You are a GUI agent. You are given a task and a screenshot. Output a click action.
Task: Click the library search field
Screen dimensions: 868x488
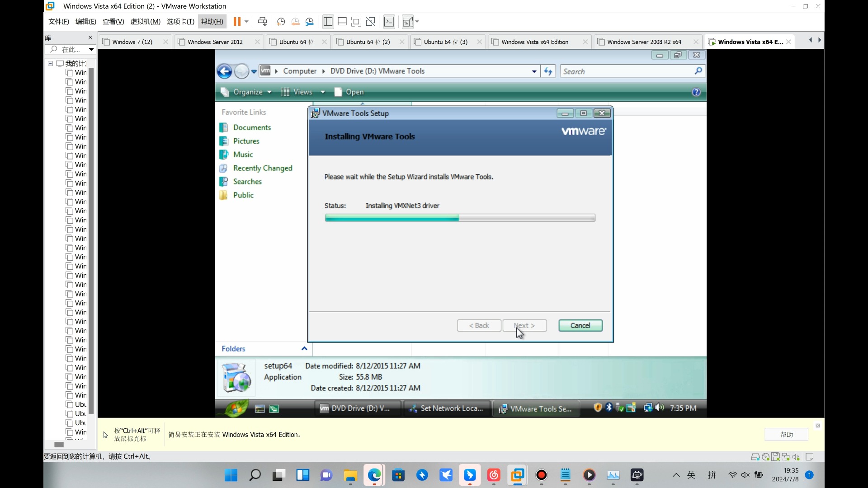pos(67,49)
